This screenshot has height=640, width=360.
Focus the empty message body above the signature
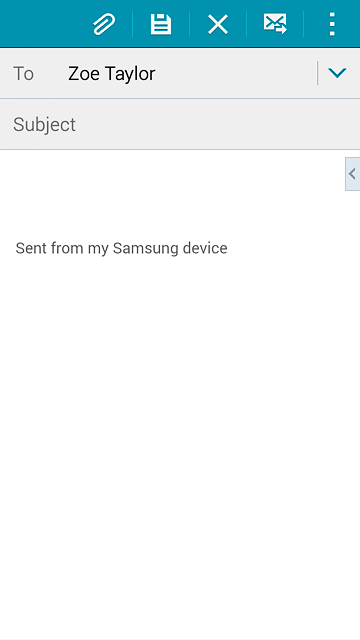coord(171,196)
